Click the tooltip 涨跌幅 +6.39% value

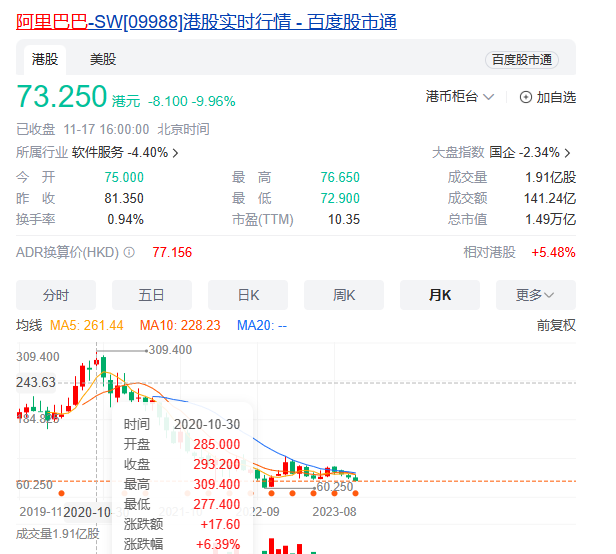point(218,544)
